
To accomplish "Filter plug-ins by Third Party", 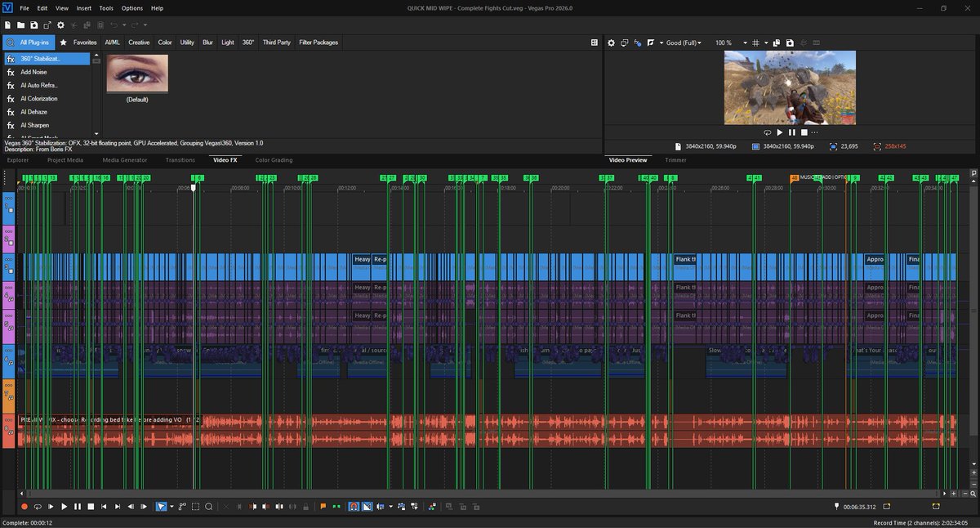I will [x=277, y=43].
